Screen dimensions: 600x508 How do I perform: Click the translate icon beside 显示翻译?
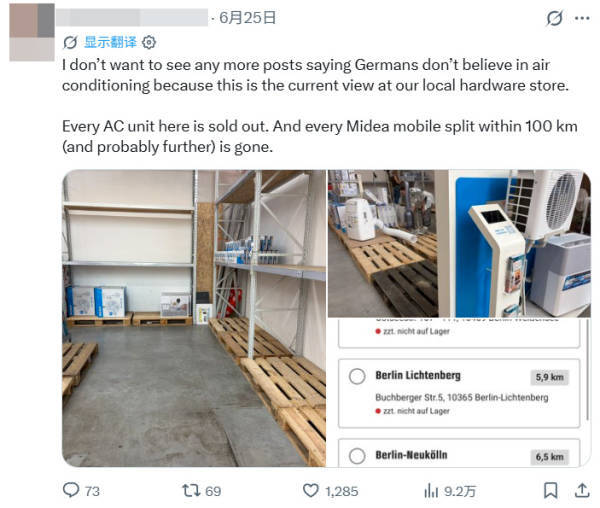(70, 42)
